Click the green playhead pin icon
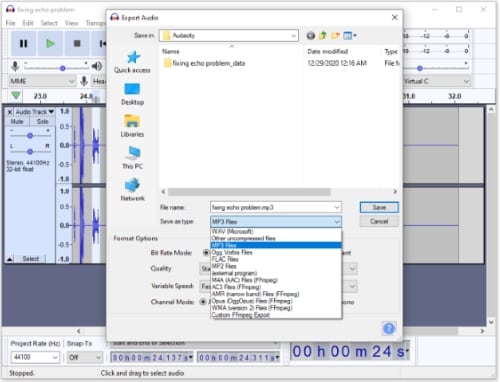The image size is (500, 382). (x=16, y=96)
